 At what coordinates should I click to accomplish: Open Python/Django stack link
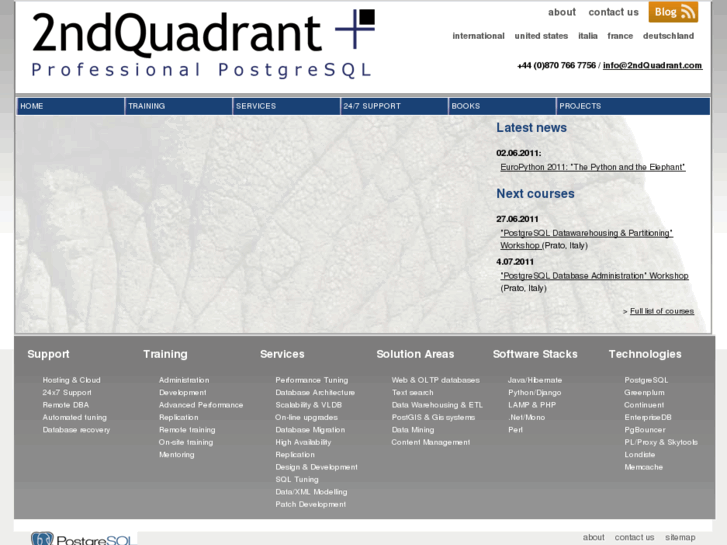(535, 392)
